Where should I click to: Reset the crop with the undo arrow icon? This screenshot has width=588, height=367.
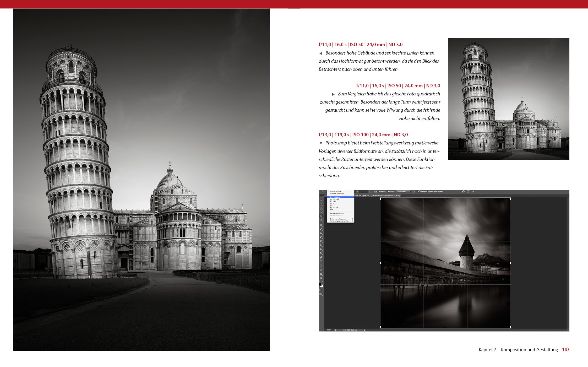463,191
